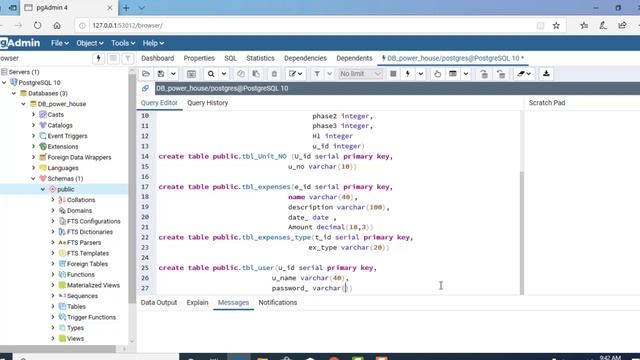Click the browser panel filter icon

pyautogui.click(x=128, y=58)
